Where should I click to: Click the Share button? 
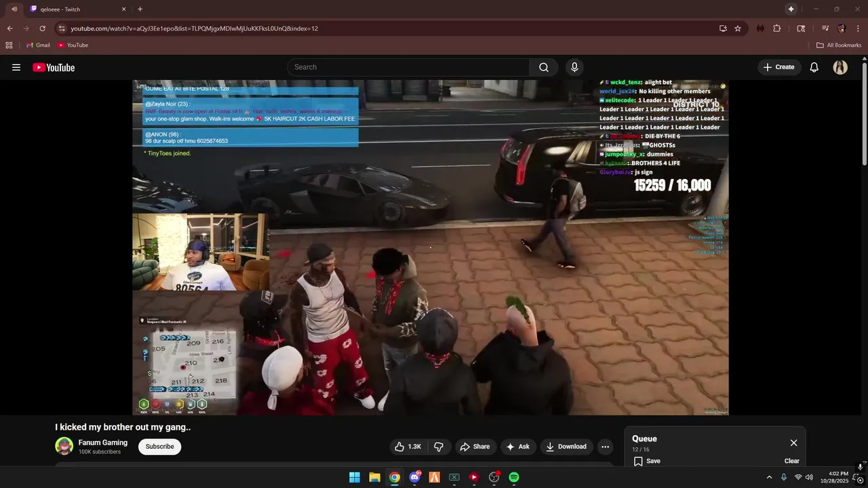pyautogui.click(x=475, y=447)
